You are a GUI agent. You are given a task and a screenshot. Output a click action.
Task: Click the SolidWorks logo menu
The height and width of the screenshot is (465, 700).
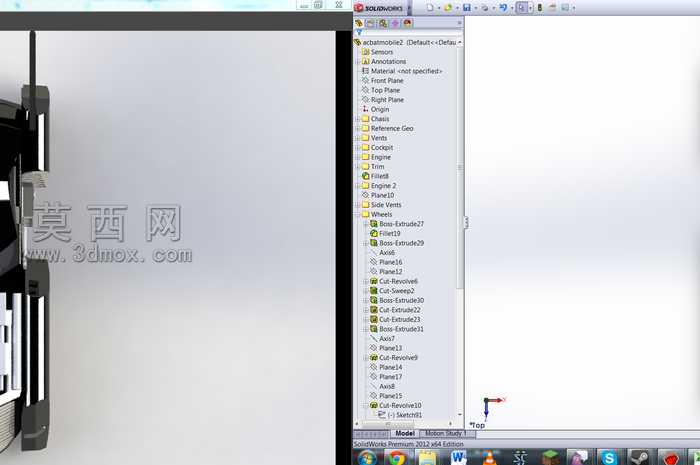[x=379, y=8]
